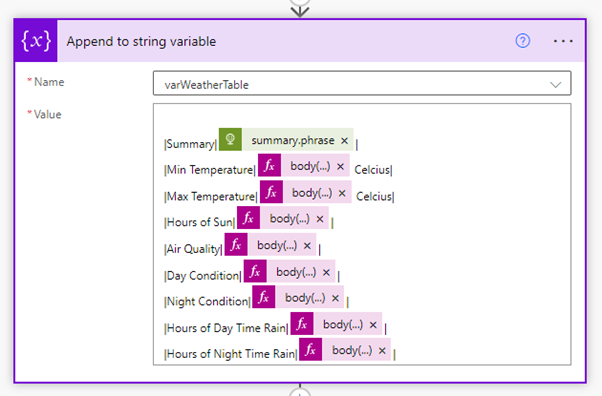Open the Air Quality body(...) expression
Viewport: 602px width, 396px height.
point(277,245)
